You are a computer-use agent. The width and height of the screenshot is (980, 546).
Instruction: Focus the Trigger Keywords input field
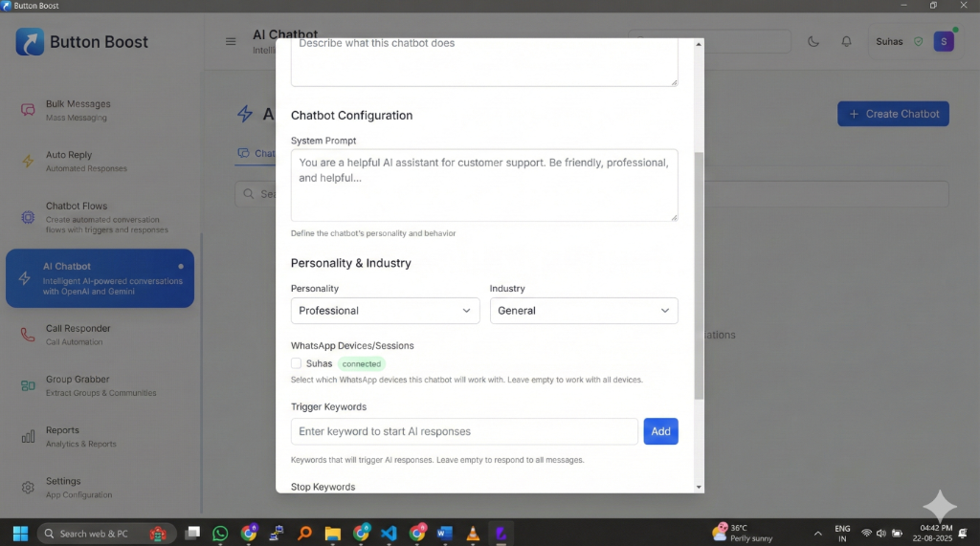tap(464, 431)
